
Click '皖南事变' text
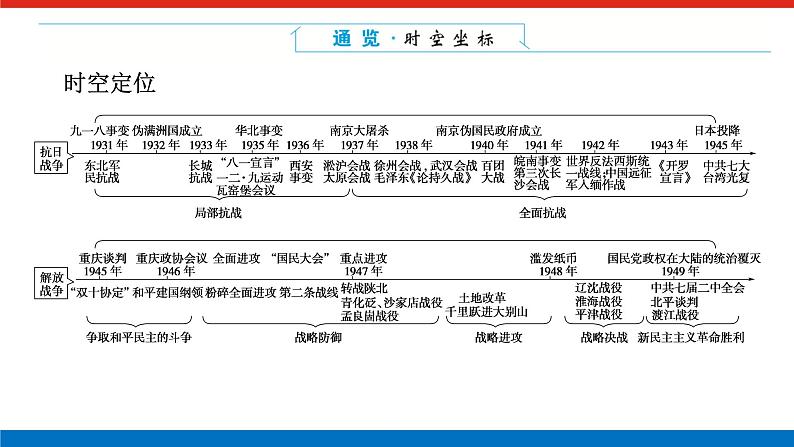pos(538,161)
